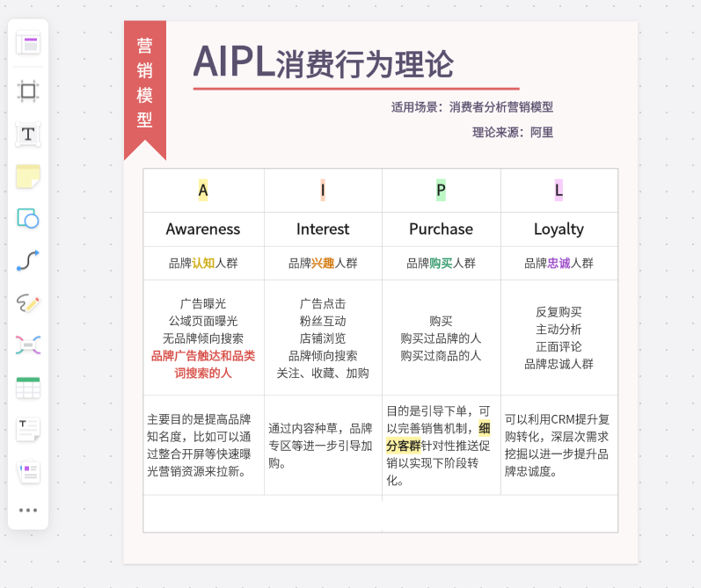The width and height of the screenshot is (701, 588).
Task: Click the Awareness cell
Action: point(203,229)
